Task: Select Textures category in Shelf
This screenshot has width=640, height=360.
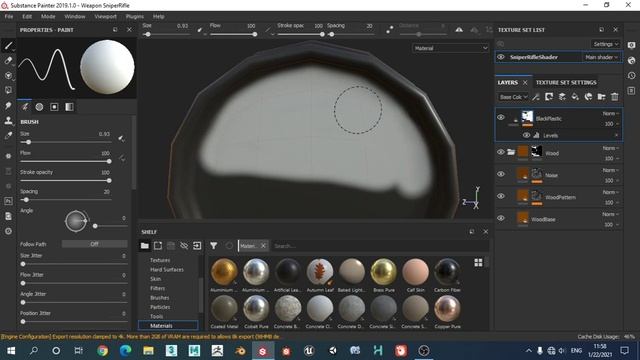Action: tap(160, 260)
